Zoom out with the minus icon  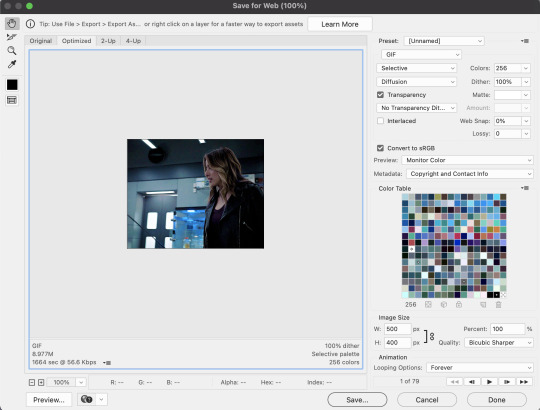pyautogui.click(x=32, y=382)
